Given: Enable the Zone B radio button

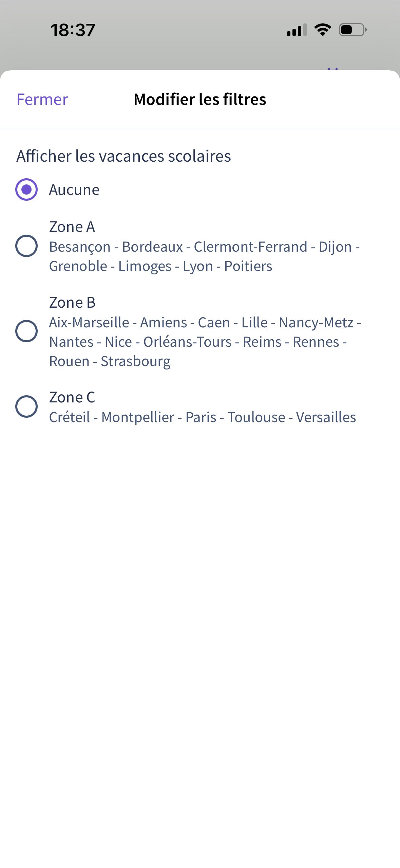Looking at the screenshot, I should pyautogui.click(x=26, y=331).
